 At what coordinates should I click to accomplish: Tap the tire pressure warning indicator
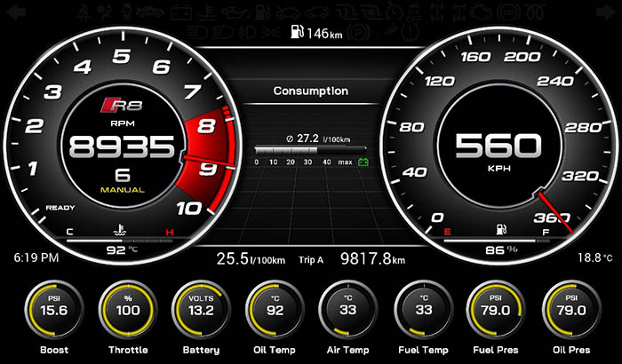click(410, 32)
